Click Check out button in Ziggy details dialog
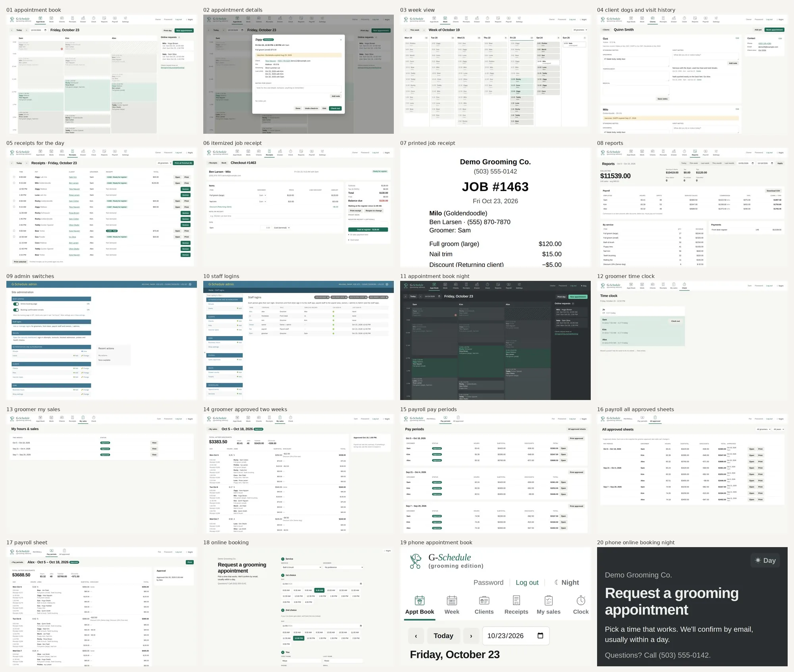Image resolution: width=794 pixels, height=672 pixels. [335, 108]
